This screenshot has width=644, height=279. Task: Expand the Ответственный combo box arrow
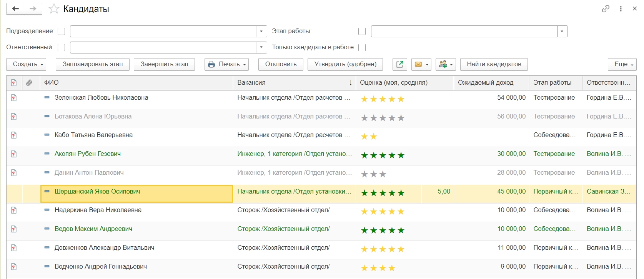point(261,48)
